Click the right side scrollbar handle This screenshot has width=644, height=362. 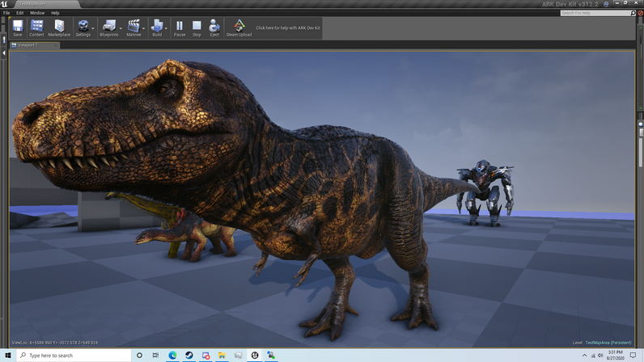pyautogui.click(x=640, y=152)
